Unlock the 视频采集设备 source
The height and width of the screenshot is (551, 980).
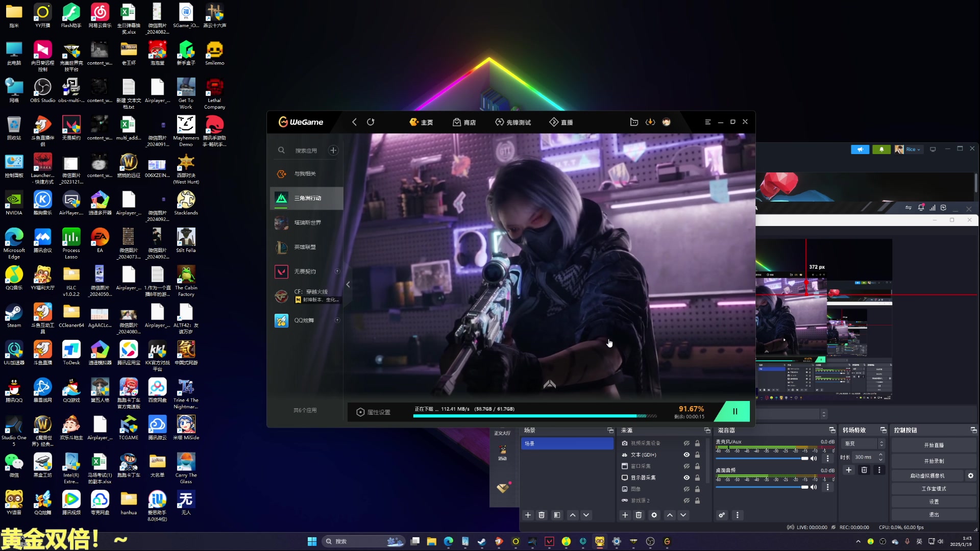tap(697, 443)
